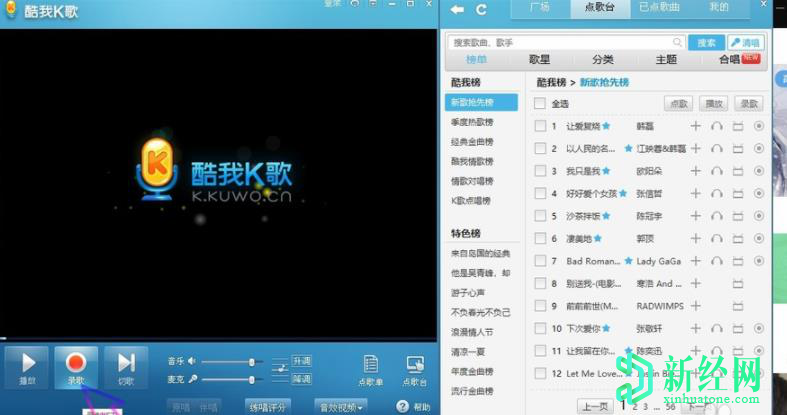Tick the checkbox for song 凄美地
This screenshot has width=787, height=415.
540,239
